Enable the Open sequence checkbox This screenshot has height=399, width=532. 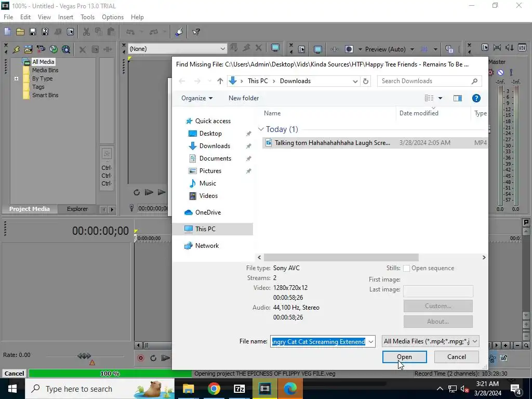(x=406, y=268)
